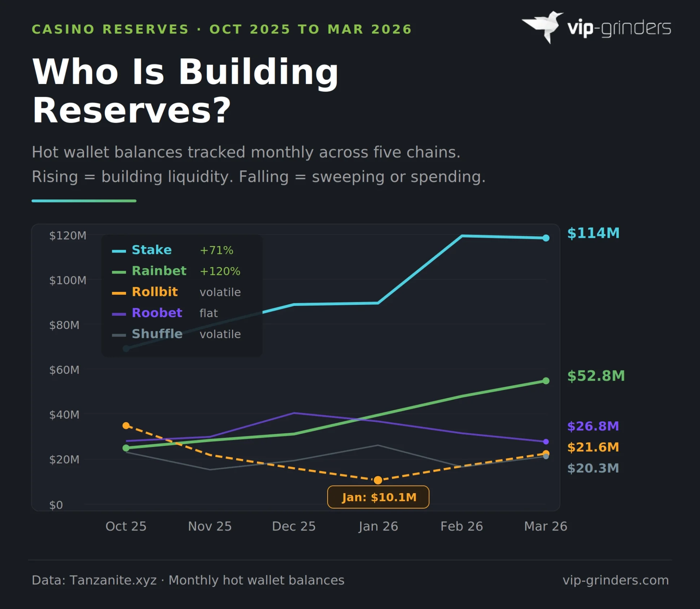
Task: Click the $21.6M Rollbit end value
Action: tap(593, 447)
